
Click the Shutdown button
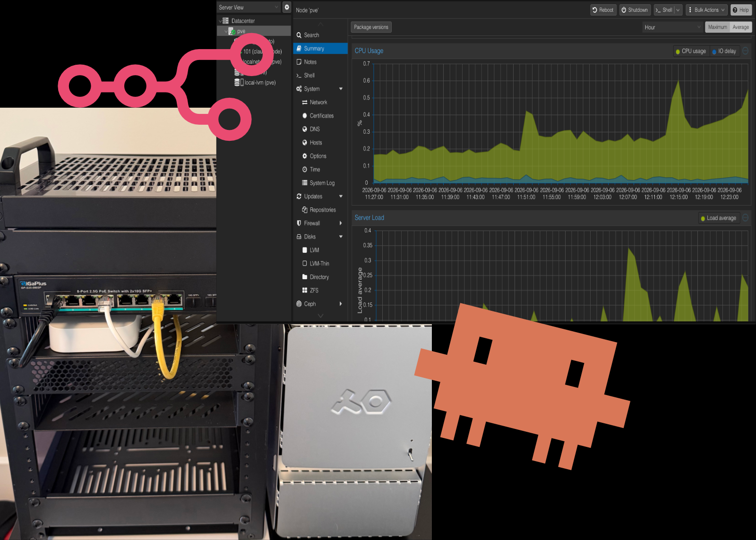click(x=634, y=10)
